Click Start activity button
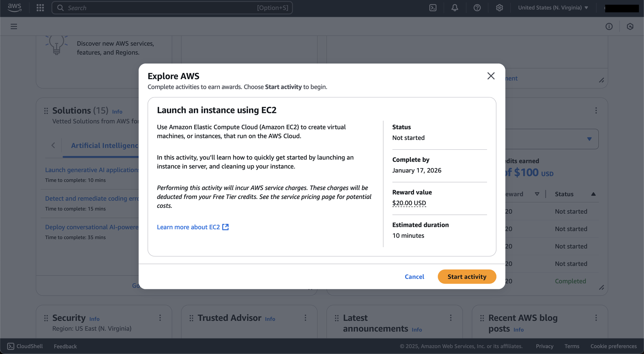The image size is (644, 354). click(x=467, y=277)
